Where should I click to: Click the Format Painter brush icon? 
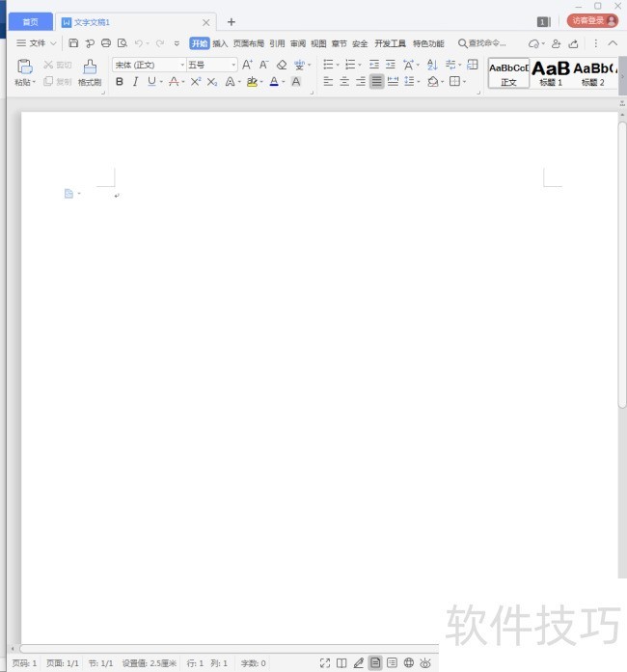[90, 67]
